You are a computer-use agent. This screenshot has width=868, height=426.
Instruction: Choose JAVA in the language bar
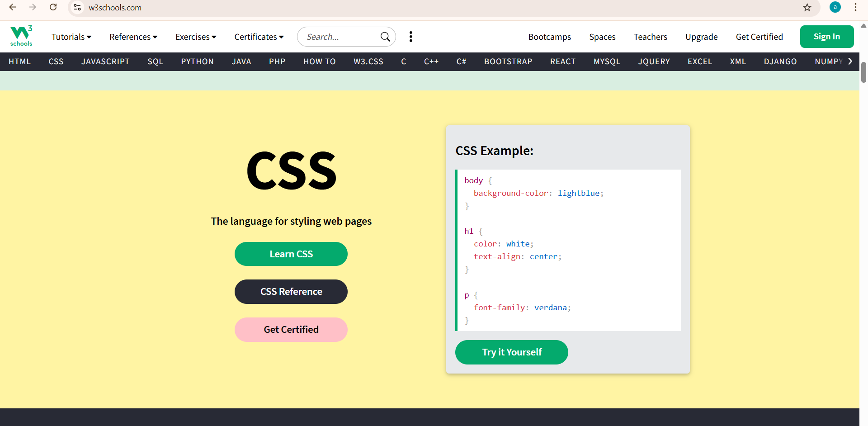[241, 62]
